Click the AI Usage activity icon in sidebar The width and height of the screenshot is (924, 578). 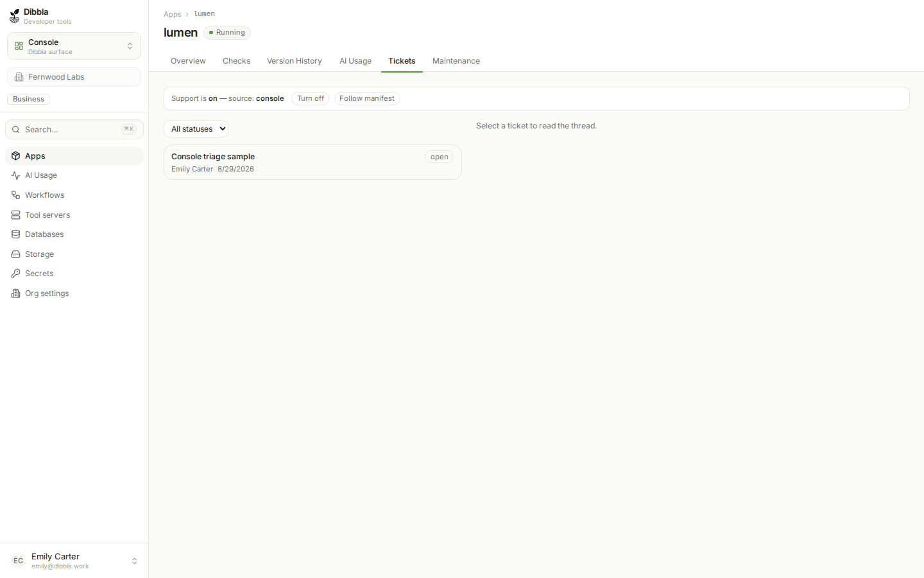pyautogui.click(x=16, y=175)
